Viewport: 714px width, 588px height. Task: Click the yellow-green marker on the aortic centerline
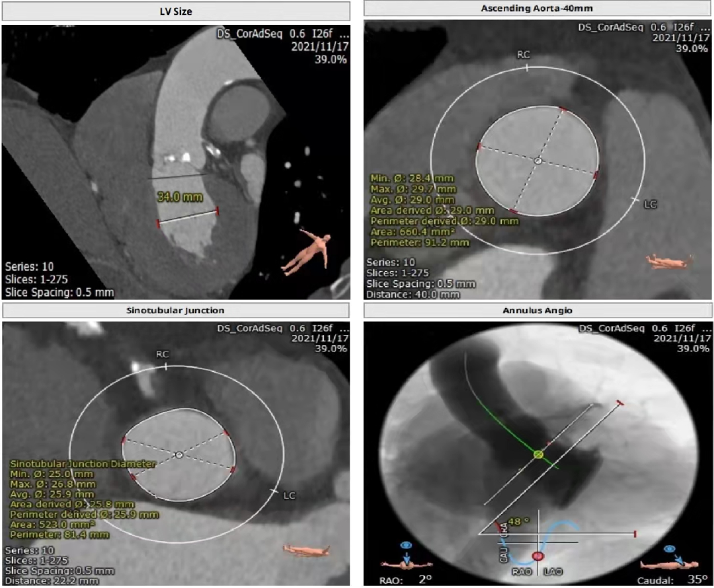[x=538, y=454]
